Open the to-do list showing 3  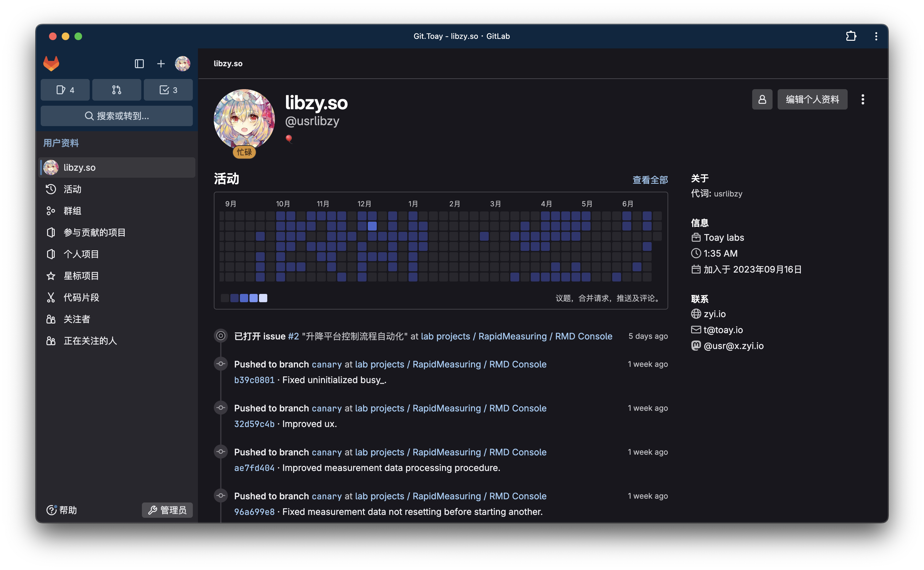pyautogui.click(x=168, y=90)
